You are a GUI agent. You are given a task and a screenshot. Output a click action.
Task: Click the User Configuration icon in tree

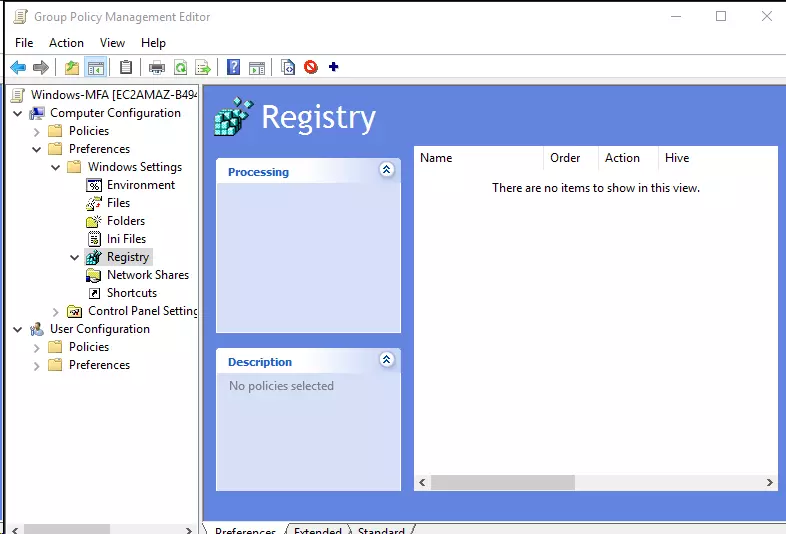[37, 329]
